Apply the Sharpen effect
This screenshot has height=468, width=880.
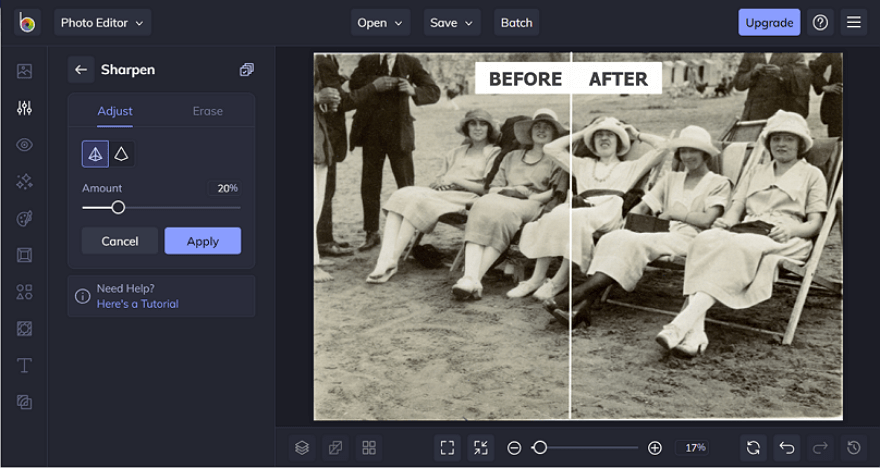(203, 241)
